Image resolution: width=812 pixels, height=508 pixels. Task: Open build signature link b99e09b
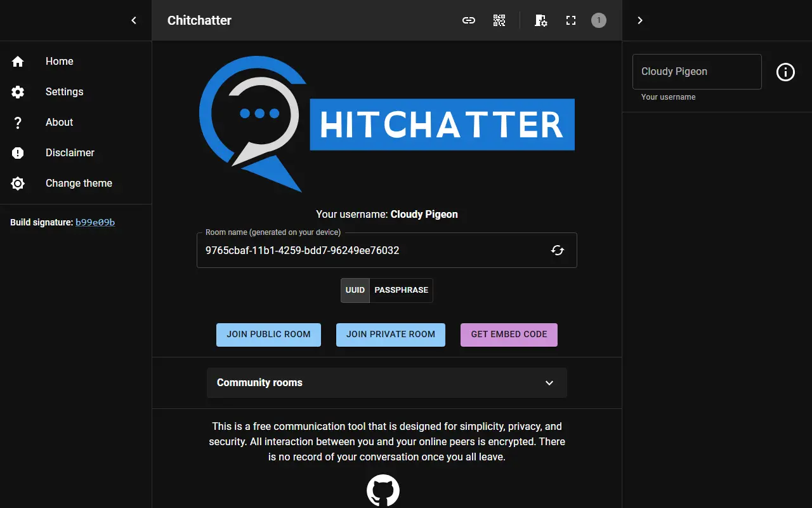[x=95, y=222]
